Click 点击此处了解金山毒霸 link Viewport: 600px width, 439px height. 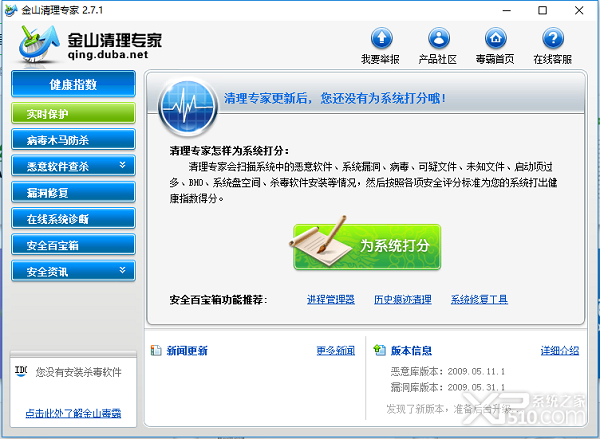(73, 413)
